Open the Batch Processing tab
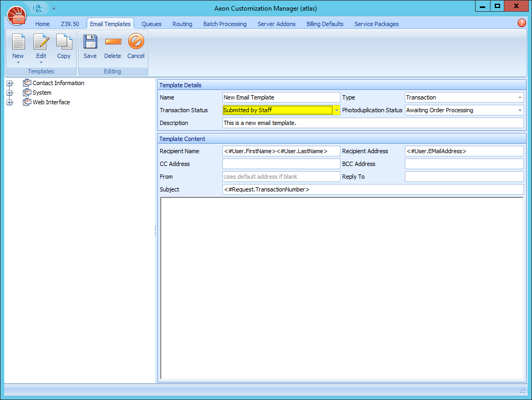Screen dimensions: 532x400 pos(225,23)
